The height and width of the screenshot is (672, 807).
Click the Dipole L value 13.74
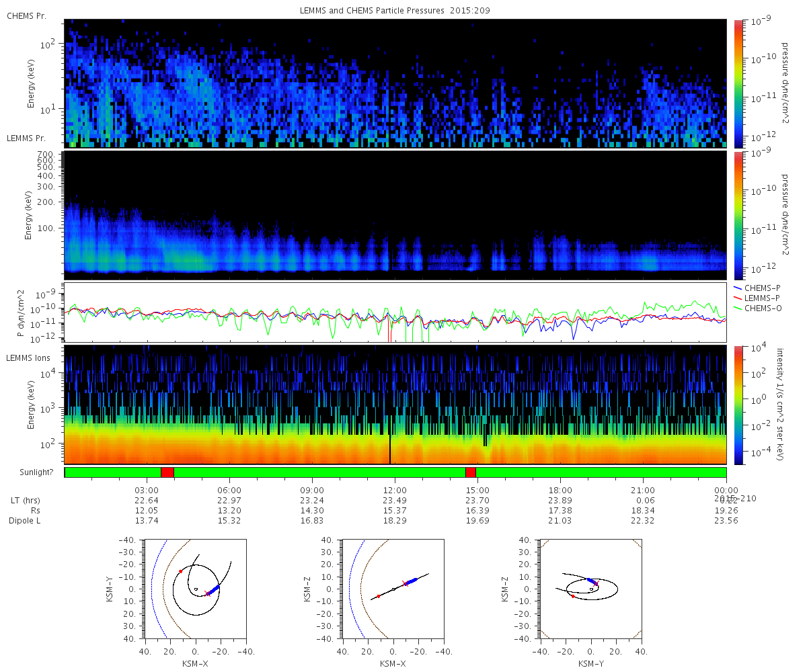click(x=147, y=521)
